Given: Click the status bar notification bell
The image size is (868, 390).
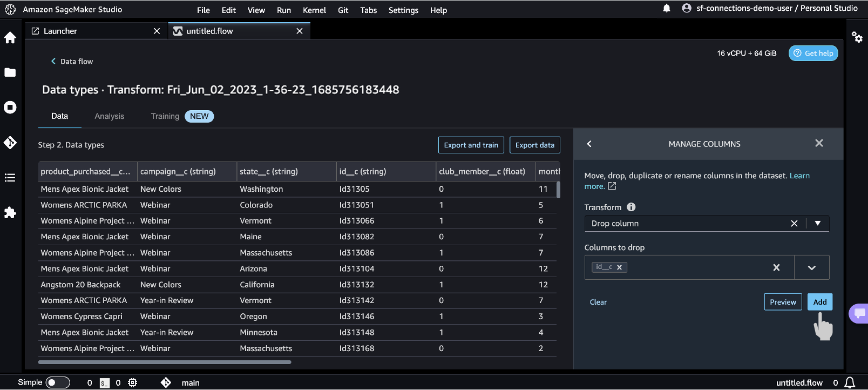Looking at the screenshot, I should 850,382.
